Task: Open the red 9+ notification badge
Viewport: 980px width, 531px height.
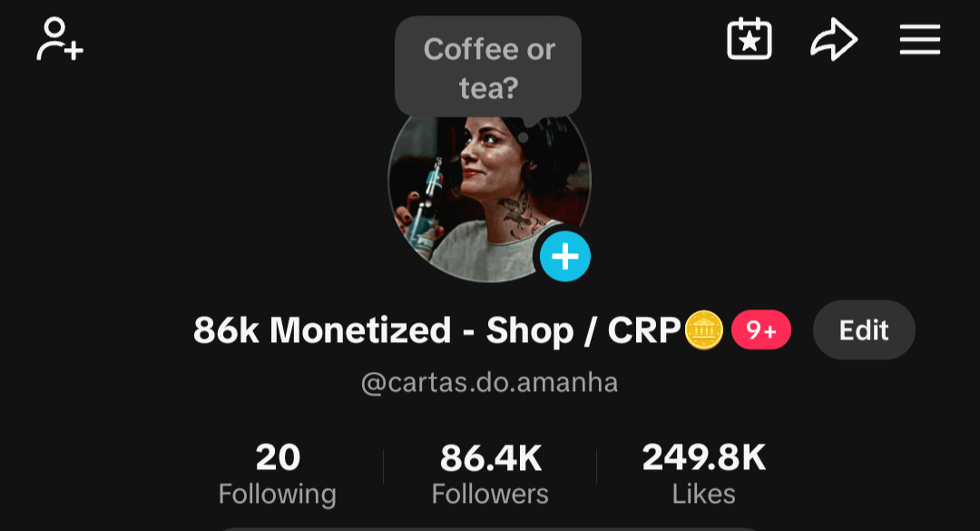Action: [760, 329]
